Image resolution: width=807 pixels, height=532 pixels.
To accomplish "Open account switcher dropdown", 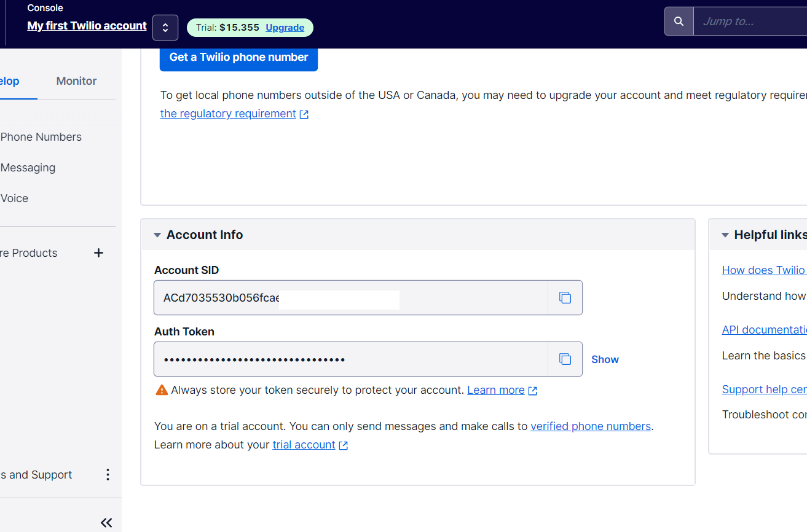I will [x=165, y=28].
